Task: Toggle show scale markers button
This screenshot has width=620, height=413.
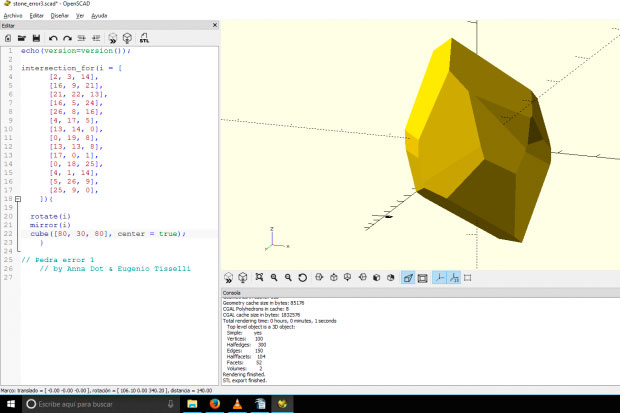Action: click(x=453, y=277)
